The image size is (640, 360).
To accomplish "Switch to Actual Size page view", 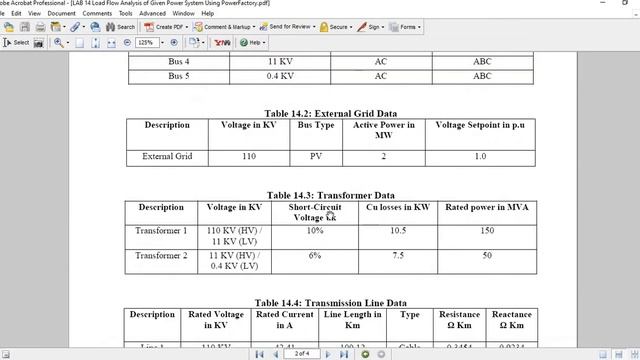I will [80, 42].
